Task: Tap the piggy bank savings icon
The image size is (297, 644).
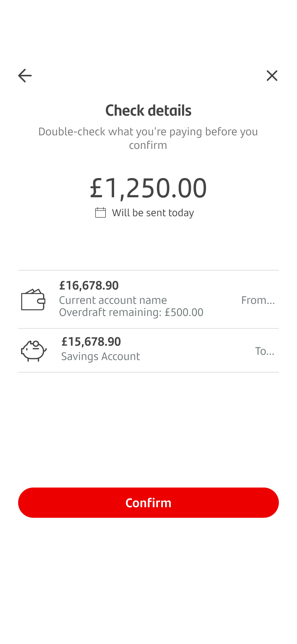Action: point(34,351)
